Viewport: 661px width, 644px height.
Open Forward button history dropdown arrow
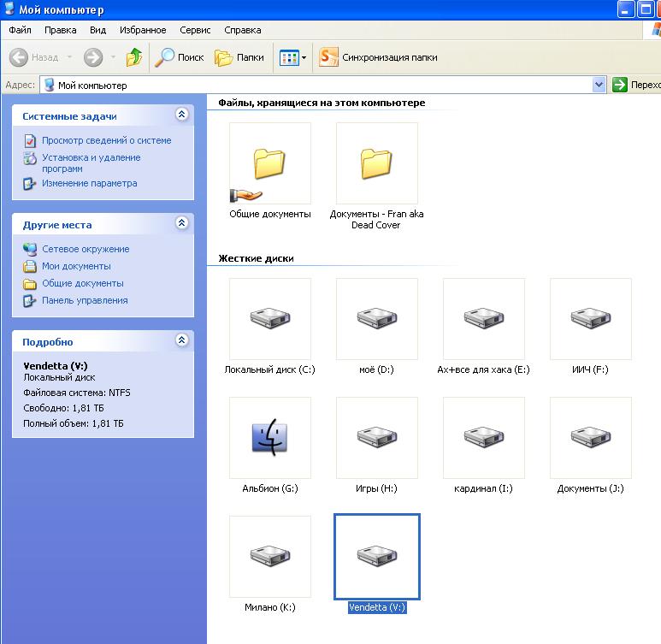[x=113, y=57]
